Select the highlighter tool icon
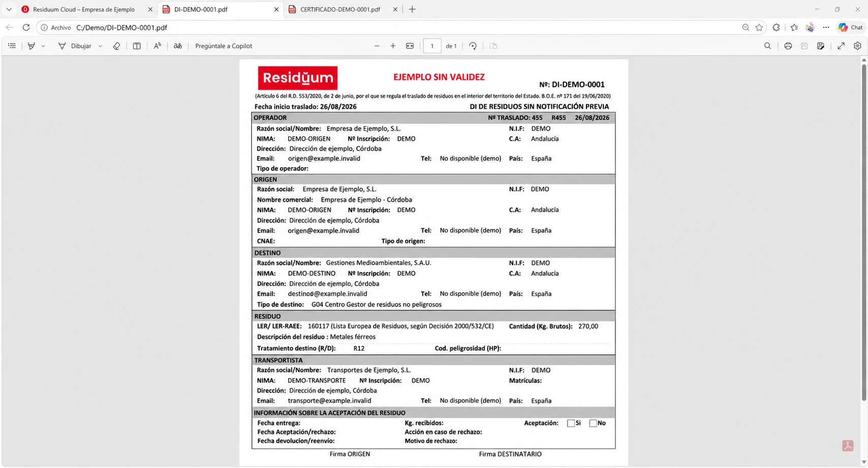Image resolution: width=868 pixels, height=468 pixels. pyautogui.click(x=32, y=46)
